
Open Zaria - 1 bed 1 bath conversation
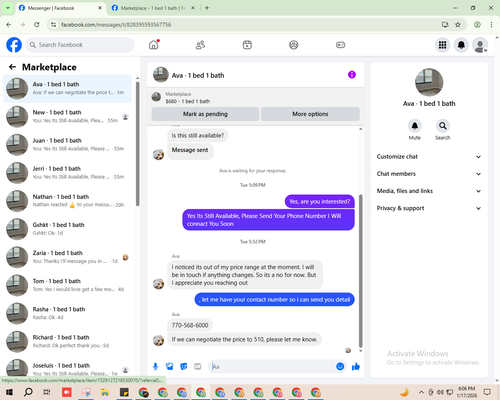pyautogui.click(x=67, y=257)
